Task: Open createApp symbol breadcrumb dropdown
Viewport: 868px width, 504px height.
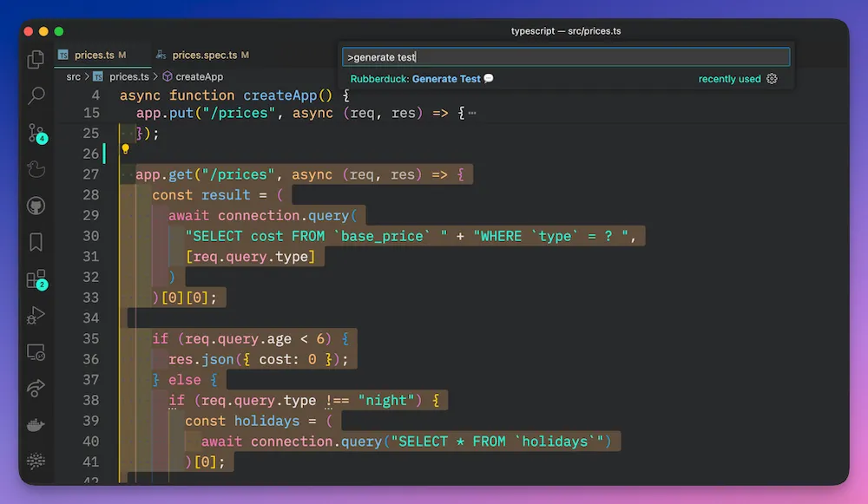Action: tap(199, 77)
